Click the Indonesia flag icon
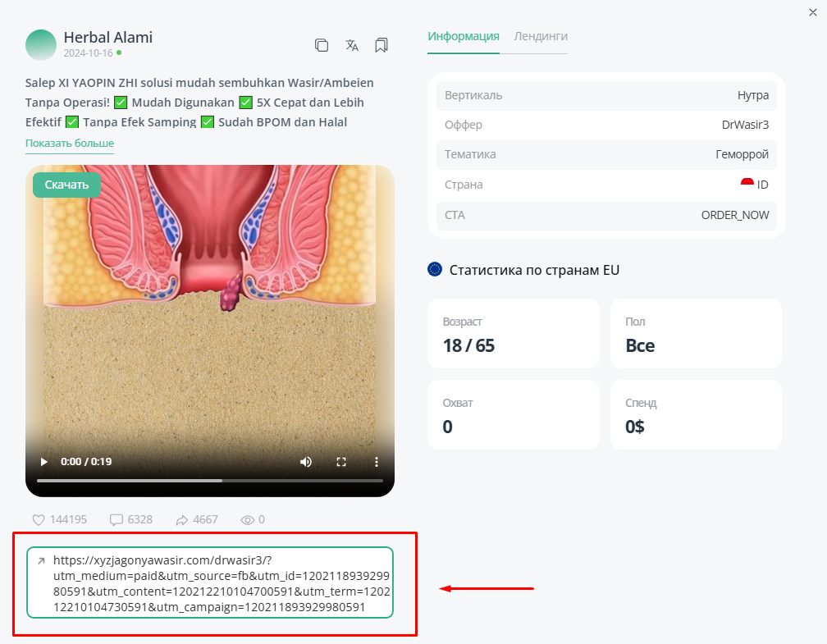Image resolution: width=827 pixels, height=644 pixels. 747,183
